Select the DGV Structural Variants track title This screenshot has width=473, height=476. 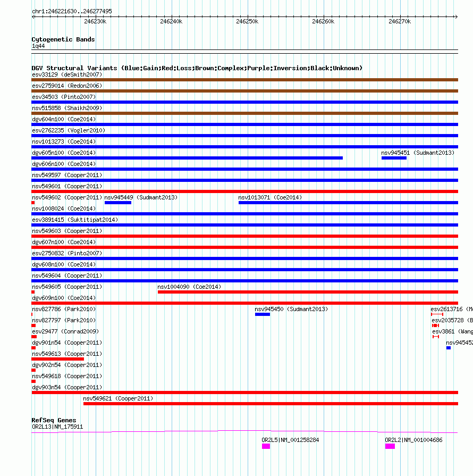pyautogui.click(x=197, y=68)
